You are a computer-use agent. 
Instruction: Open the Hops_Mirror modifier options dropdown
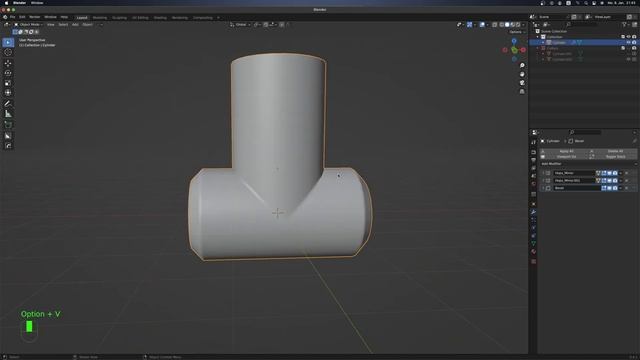point(621,173)
